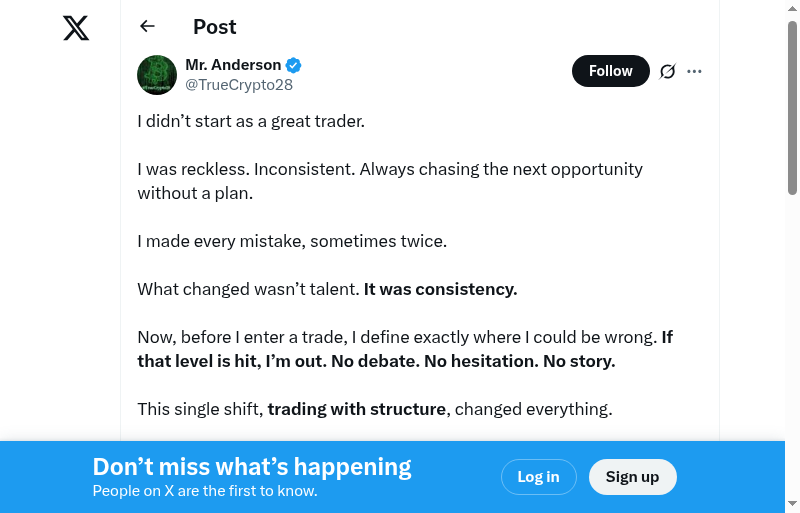Click "I made every mistake, sometimes twice." line
Screen dimensions: 800x513
292,241
